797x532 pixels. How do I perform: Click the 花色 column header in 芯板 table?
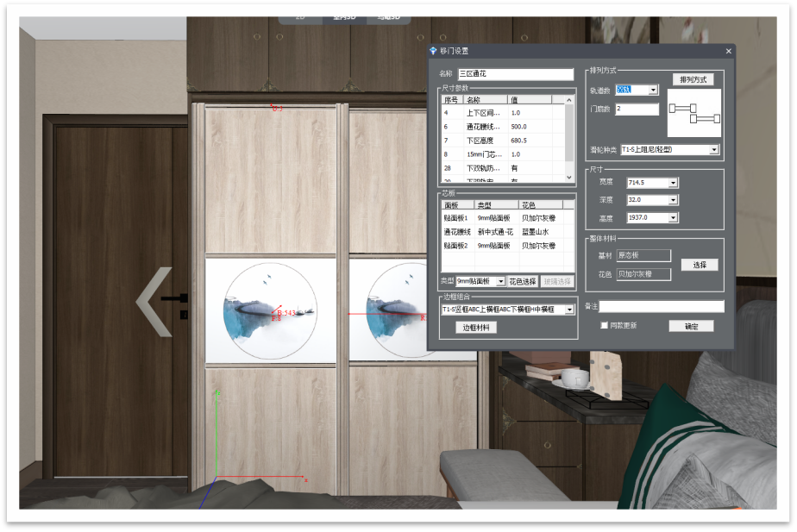coord(541,205)
